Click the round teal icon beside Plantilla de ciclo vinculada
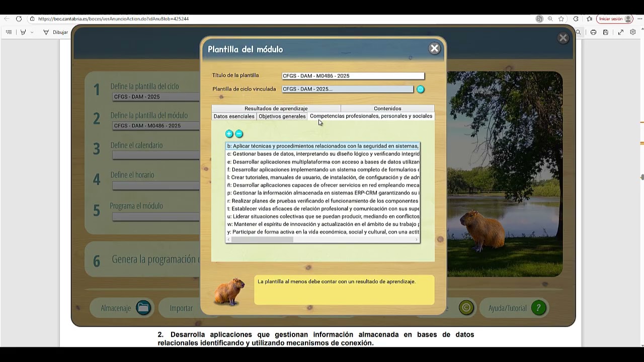 [x=421, y=89]
